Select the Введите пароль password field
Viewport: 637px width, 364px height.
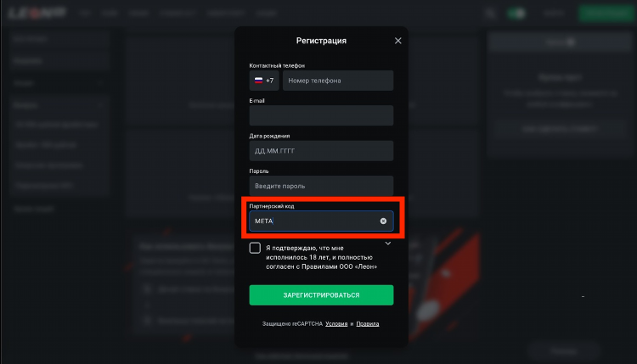coord(321,186)
